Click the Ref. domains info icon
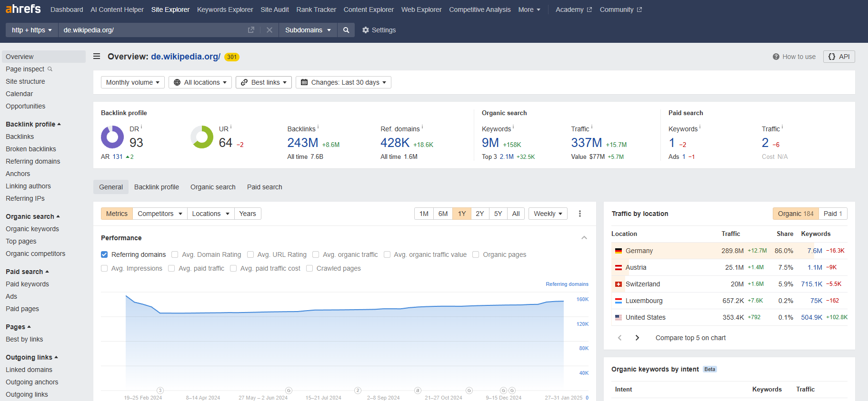The width and height of the screenshot is (868, 401). coord(422,127)
